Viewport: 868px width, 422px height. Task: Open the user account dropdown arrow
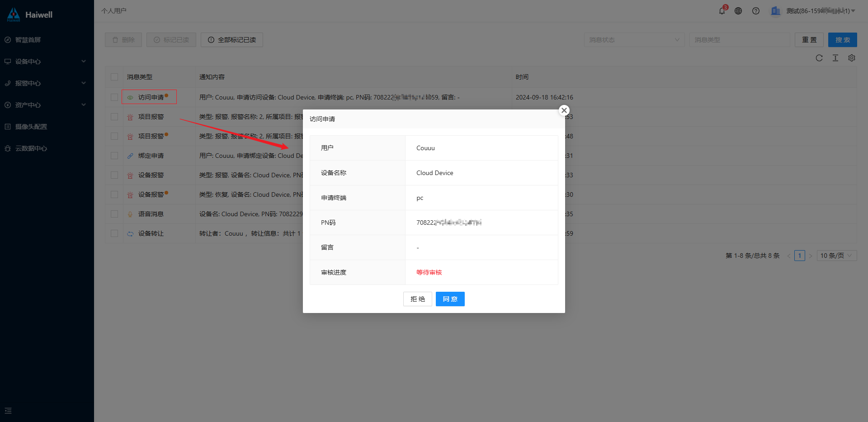coord(853,11)
